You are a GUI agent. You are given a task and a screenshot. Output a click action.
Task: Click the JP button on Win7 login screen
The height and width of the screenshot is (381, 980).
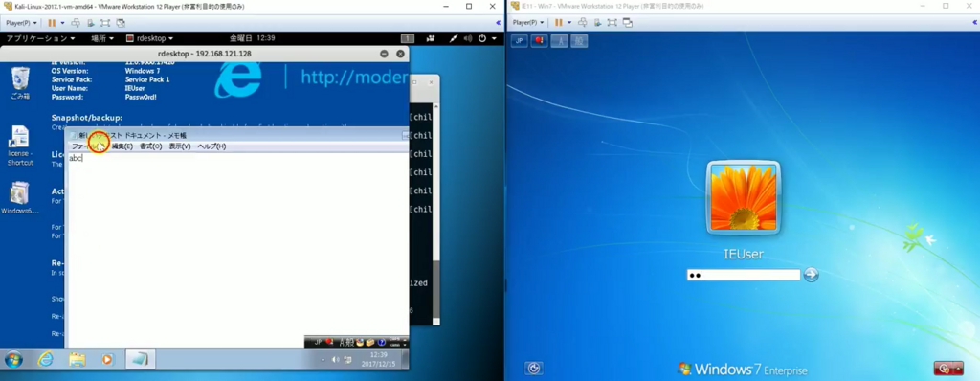pyautogui.click(x=520, y=41)
